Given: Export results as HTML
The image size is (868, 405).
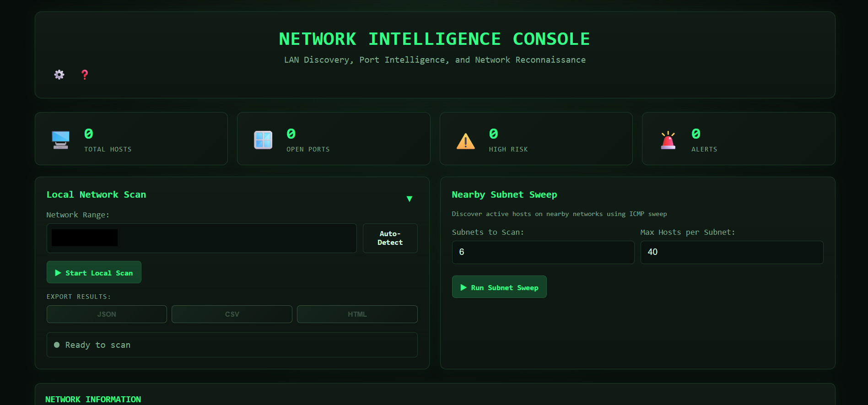Looking at the screenshot, I should click(357, 314).
